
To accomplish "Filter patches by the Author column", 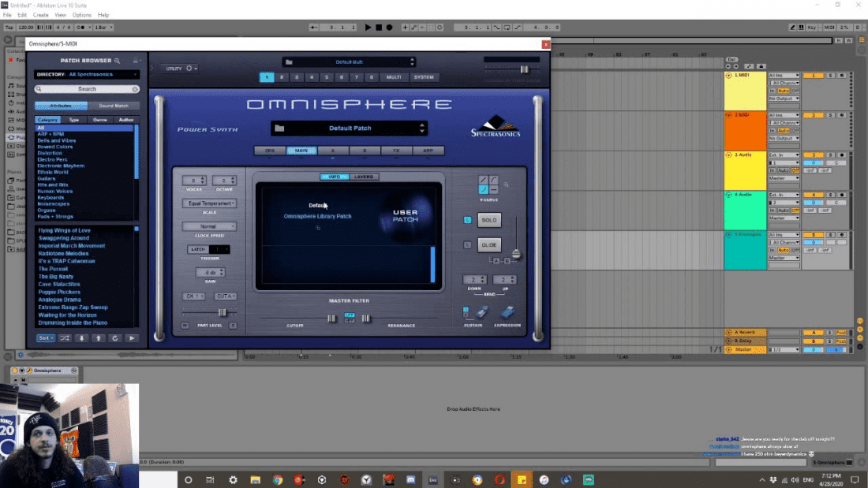I will [126, 120].
